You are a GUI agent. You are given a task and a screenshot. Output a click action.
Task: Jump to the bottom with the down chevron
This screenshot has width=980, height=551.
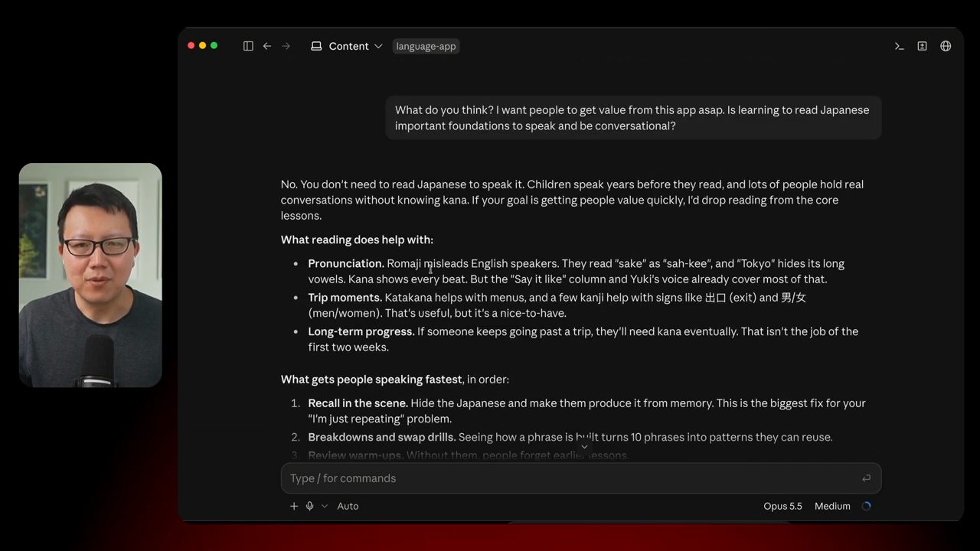[584, 447]
